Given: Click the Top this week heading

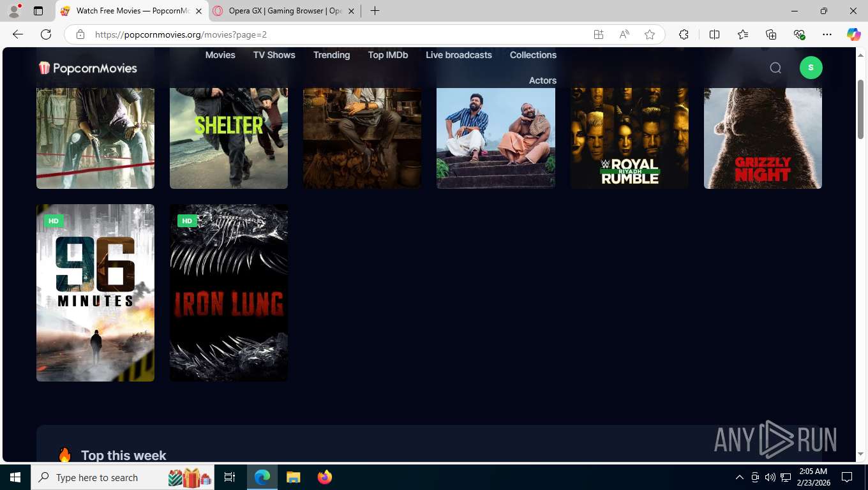Looking at the screenshot, I should point(123,456).
